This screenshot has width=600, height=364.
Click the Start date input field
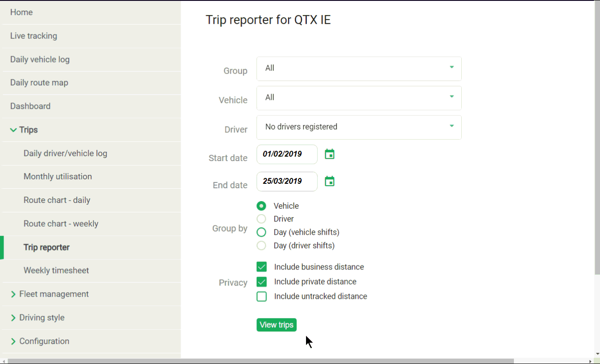point(287,154)
